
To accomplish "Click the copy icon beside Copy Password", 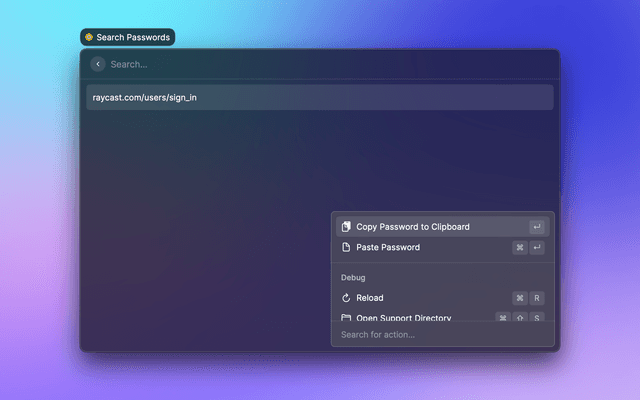I will pyautogui.click(x=346, y=227).
